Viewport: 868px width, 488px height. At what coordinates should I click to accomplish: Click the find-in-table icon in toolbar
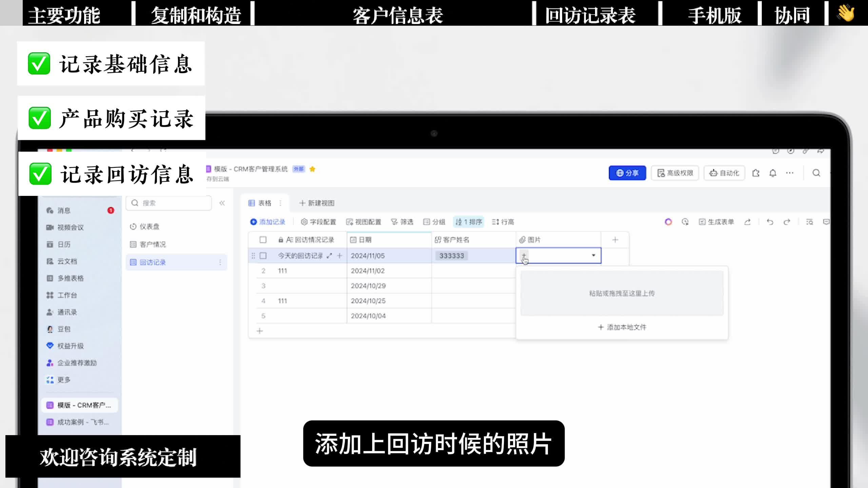(x=809, y=222)
